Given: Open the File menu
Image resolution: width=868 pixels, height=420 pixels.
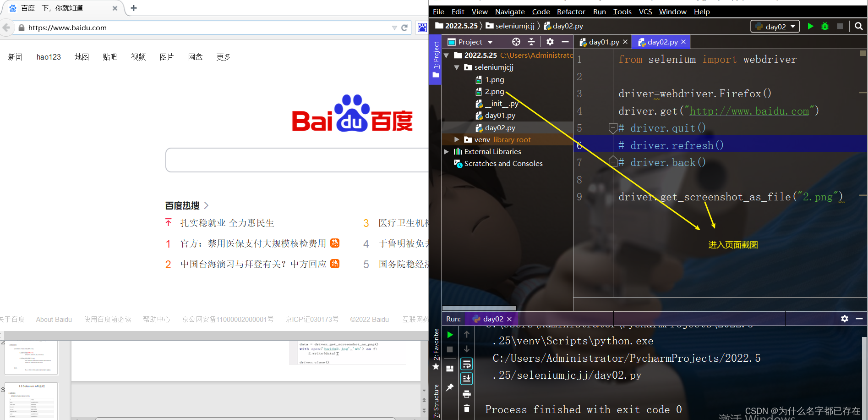Looking at the screenshot, I should (x=438, y=11).
